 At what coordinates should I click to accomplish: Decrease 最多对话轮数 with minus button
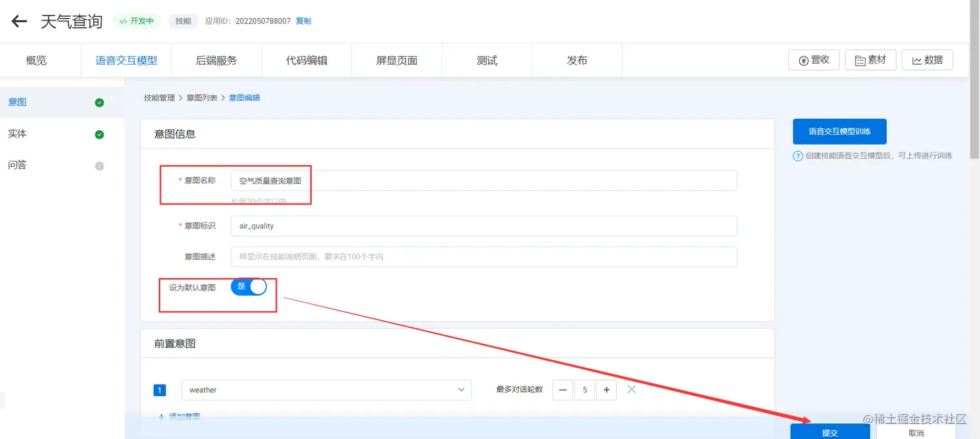tap(563, 390)
